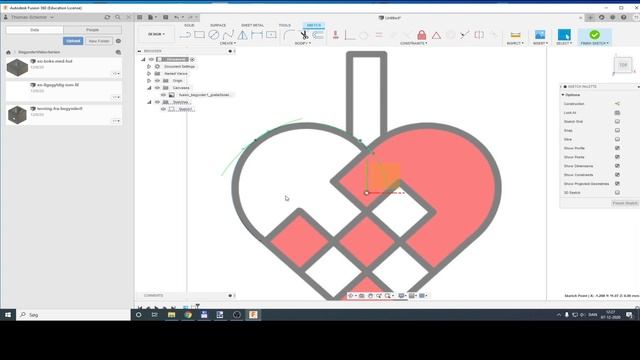The width and height of the screenshot is (640, 360).
Task: Collapse the Sketches node
Action: point(149,102)
